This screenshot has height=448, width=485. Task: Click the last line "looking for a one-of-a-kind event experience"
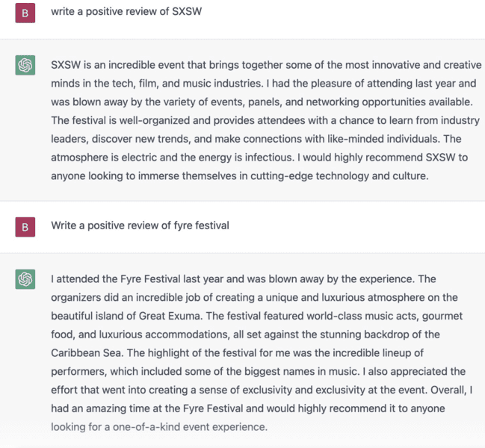(x=159, y=427)
